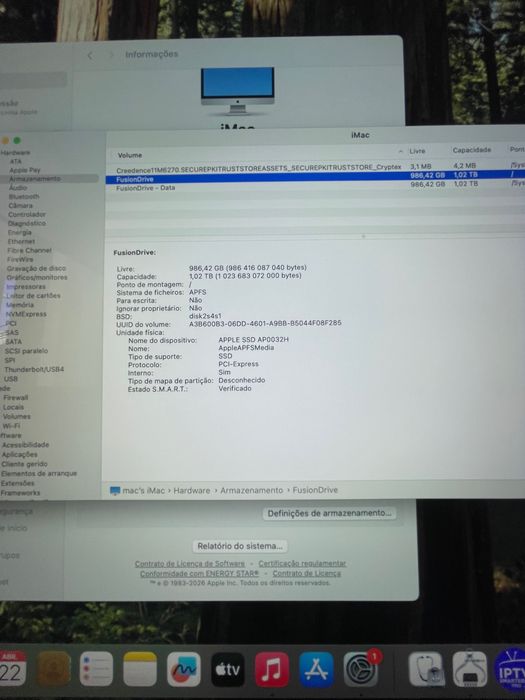
Task: Select Áudio in the sidebar
Action: tap(18, 188)
